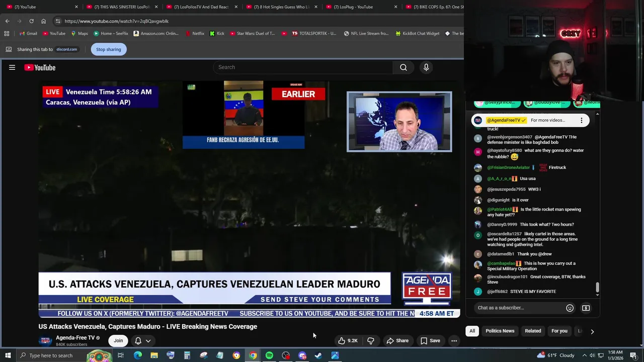
Task: Click the Super Chat dollar icon in chat
Action: [x=586, y=308]
